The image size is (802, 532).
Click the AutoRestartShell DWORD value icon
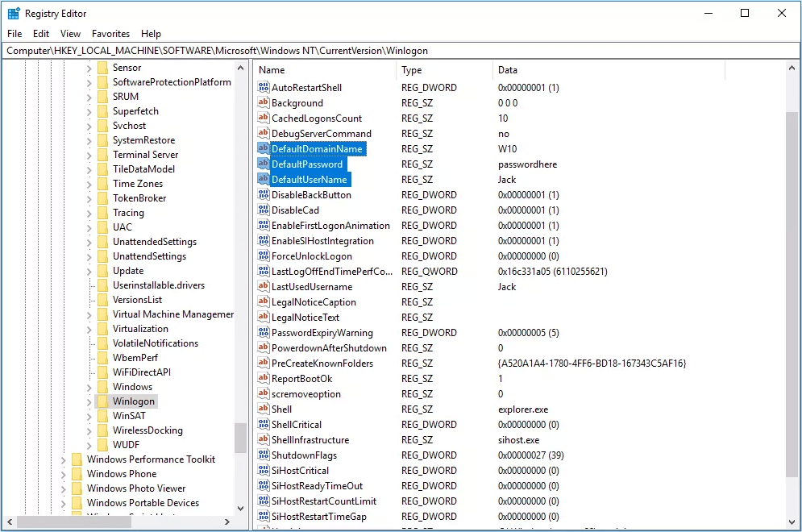pos(263,88)
